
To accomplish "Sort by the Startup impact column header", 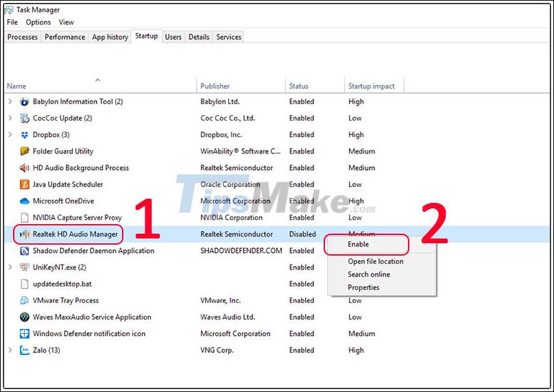I will point(374,86).
